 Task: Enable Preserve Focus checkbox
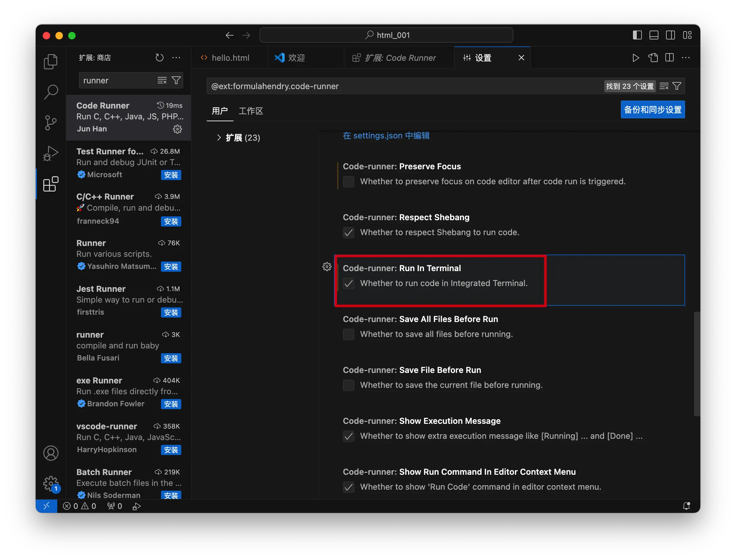349,182
